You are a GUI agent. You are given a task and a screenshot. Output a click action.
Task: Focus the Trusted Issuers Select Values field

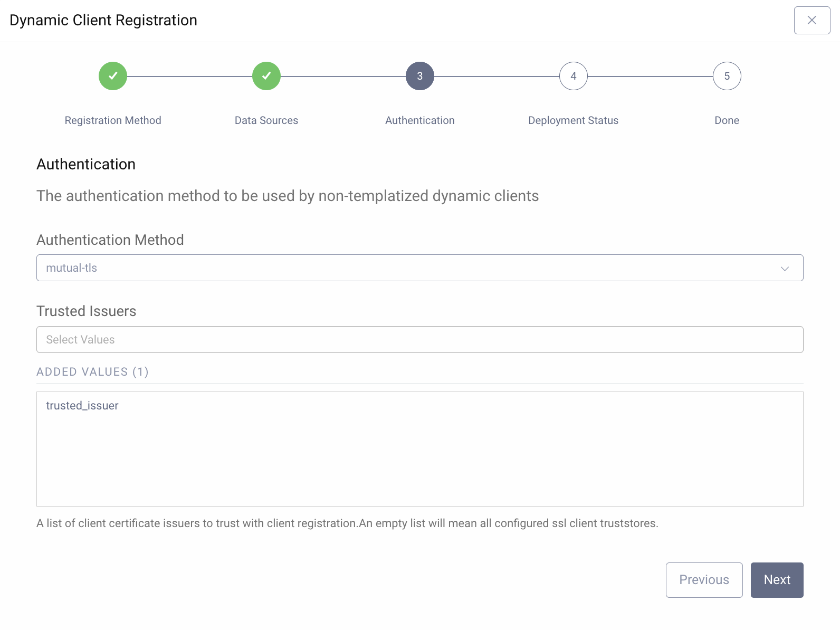420,340
